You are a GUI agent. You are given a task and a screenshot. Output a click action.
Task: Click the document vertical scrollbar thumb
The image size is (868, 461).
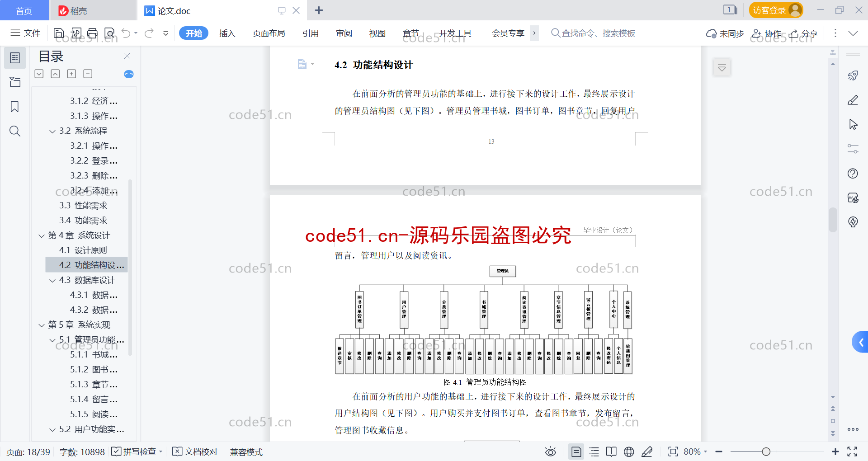pos(833,220)
